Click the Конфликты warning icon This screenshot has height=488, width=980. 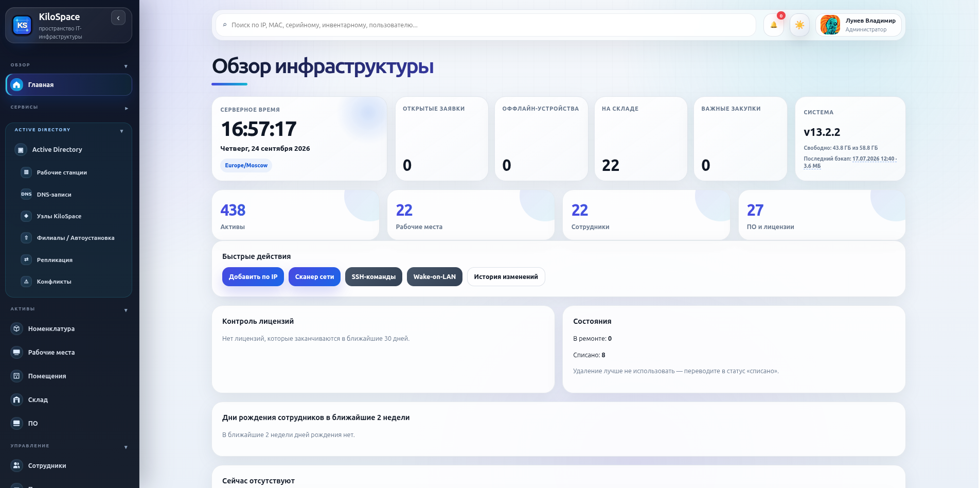point(26,282)
